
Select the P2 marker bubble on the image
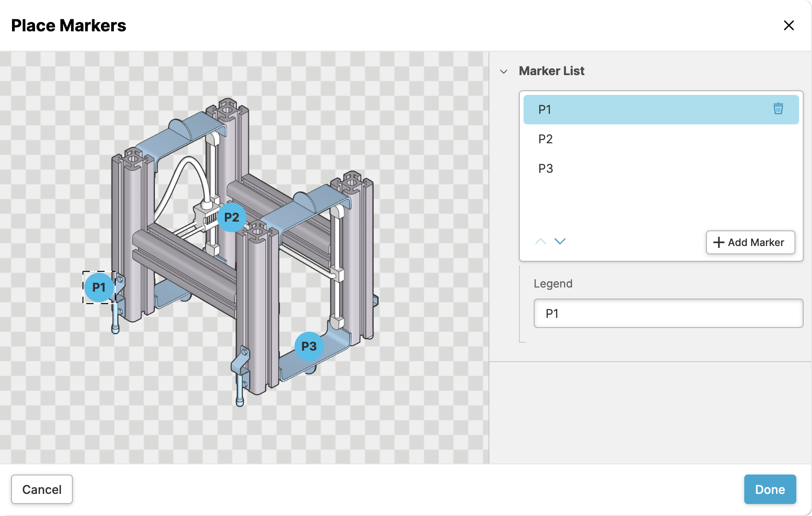click(231, 217)
